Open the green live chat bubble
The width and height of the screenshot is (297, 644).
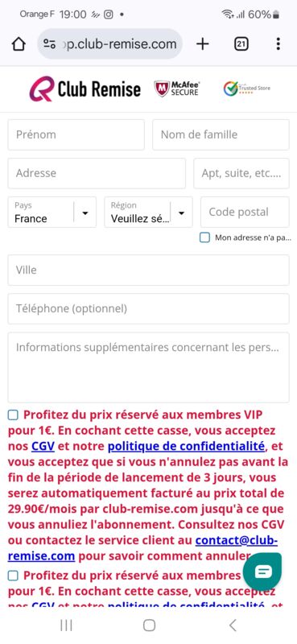(262, 572)
